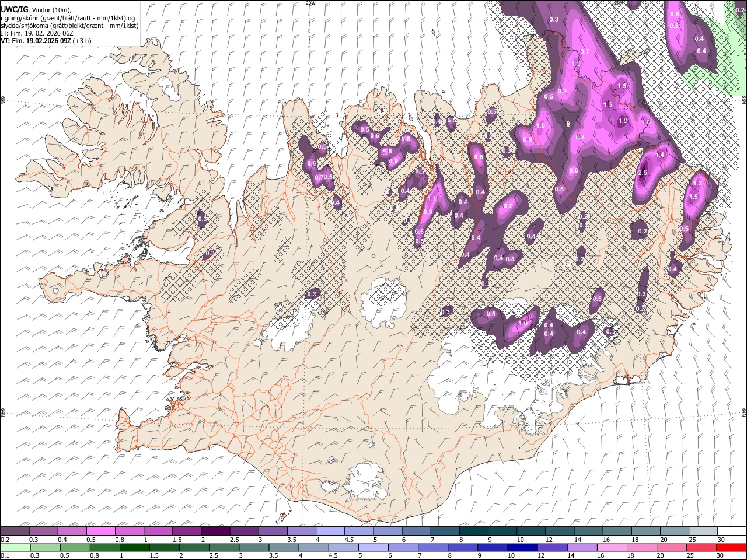Click the pale grey upper swatch at 25

coord(703,531)
